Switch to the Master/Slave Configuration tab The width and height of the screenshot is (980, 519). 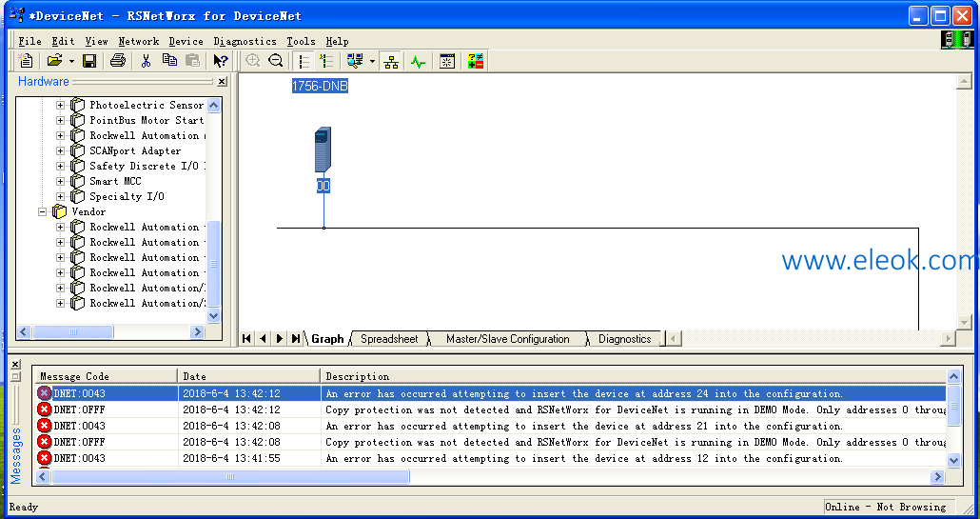pyautogui.click(x=507, y=339)
